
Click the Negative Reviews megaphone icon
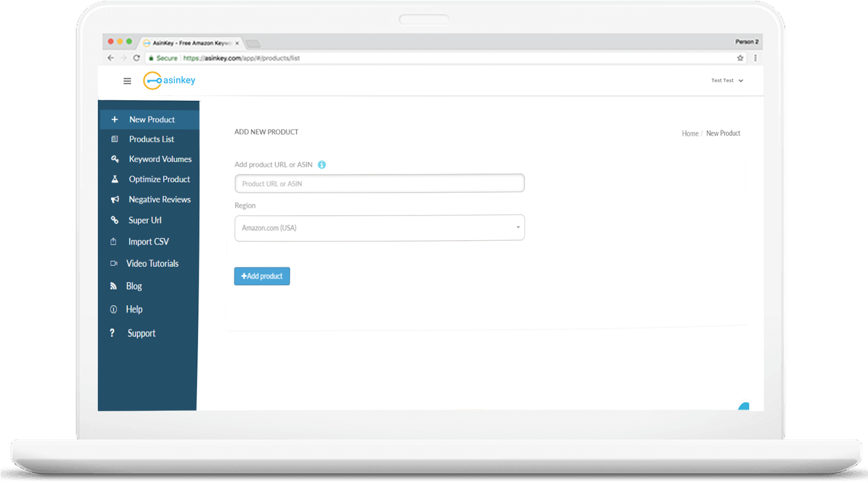pyautogui.click(x=115, y=199)
